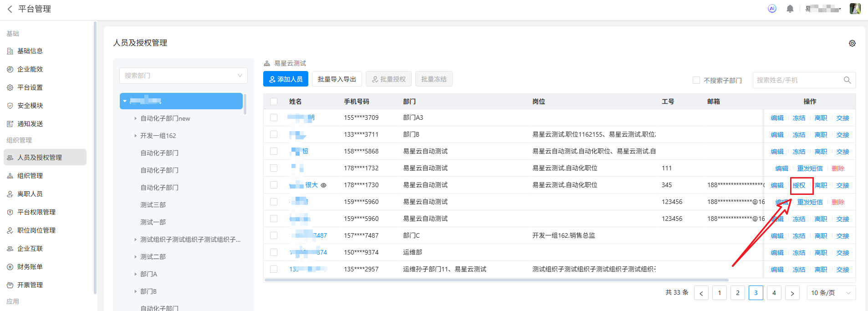Open 企业互联 in the sidebar
The height and width of the screenshot is (311, 868).
pyautogui.click(x=30, y=249)
